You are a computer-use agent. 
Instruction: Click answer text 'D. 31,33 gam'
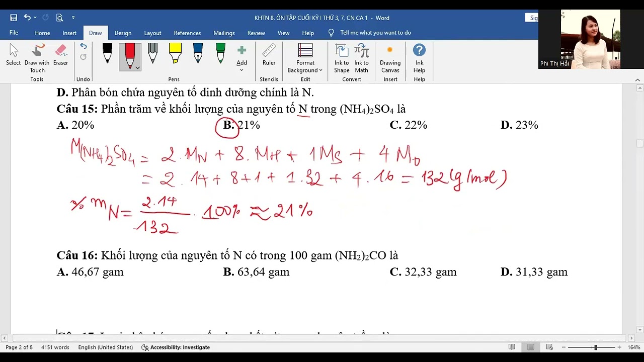[x=534, y=272]
